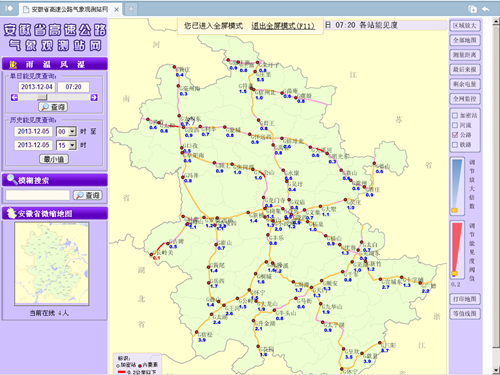Click the sidebar toggle icon left of the browser tab
The height and width of the screenshot is (375, 500).
pos(9,8)
